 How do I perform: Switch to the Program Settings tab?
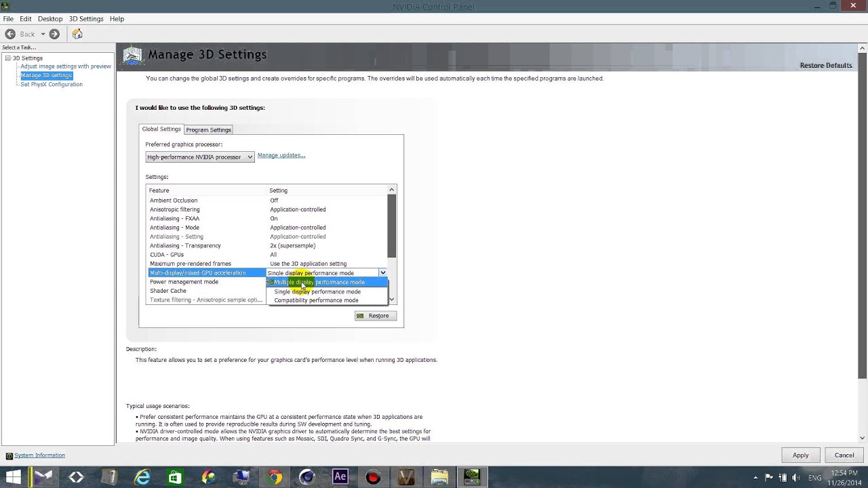click(208, 129)
